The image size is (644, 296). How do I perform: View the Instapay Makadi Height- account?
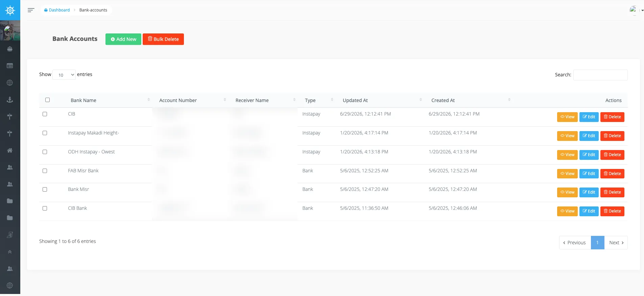[567, 136]
